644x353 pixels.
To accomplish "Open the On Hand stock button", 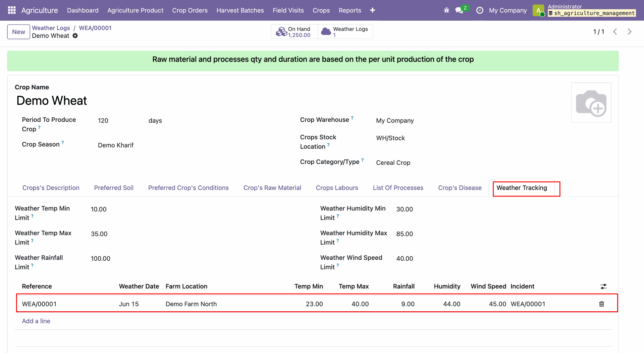I will [x=294, y=32].
